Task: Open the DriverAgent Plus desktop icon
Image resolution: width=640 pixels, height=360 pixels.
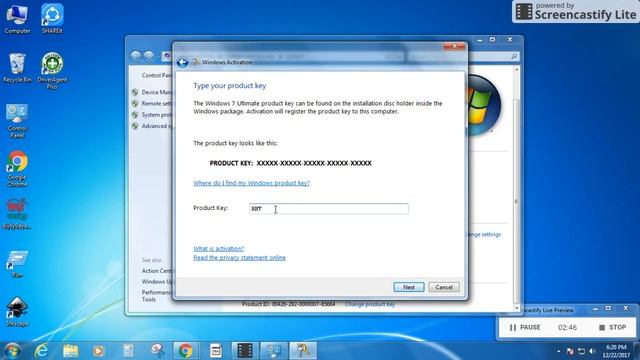Action: 52,71
